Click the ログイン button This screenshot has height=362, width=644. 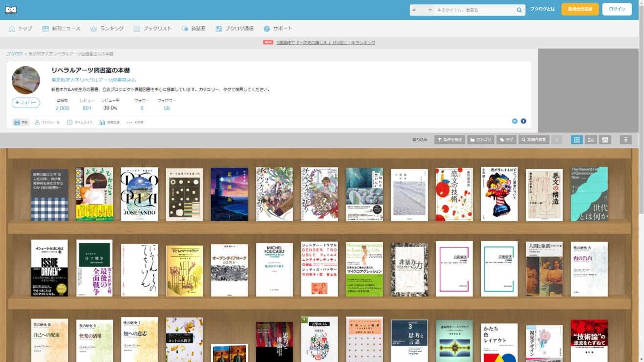(617, 9)
